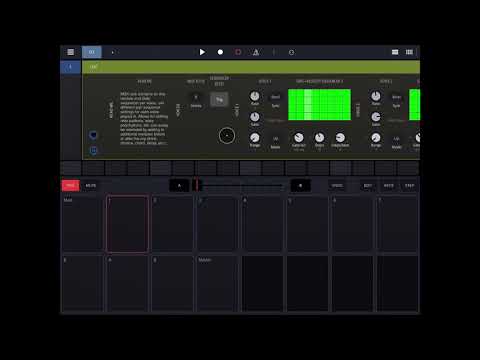
Task: Select the MUTE mode button
Action: [91, 186]
